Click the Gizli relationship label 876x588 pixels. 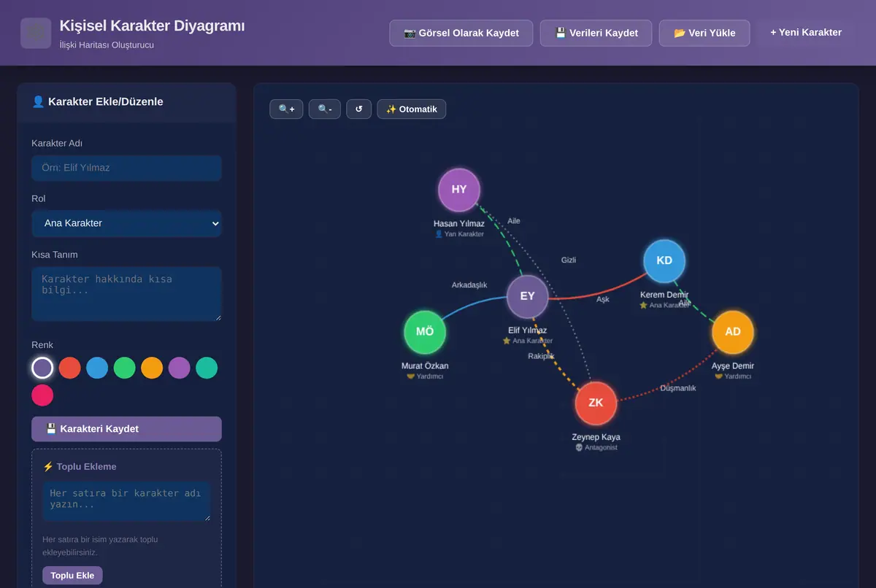click(x=569, y=260)
